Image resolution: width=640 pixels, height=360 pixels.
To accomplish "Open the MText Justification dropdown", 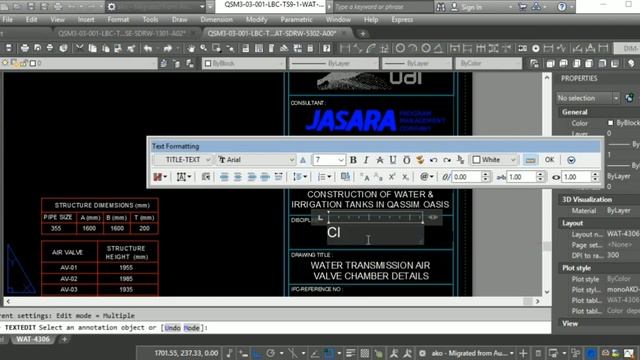I will click(x=184, y=177).
